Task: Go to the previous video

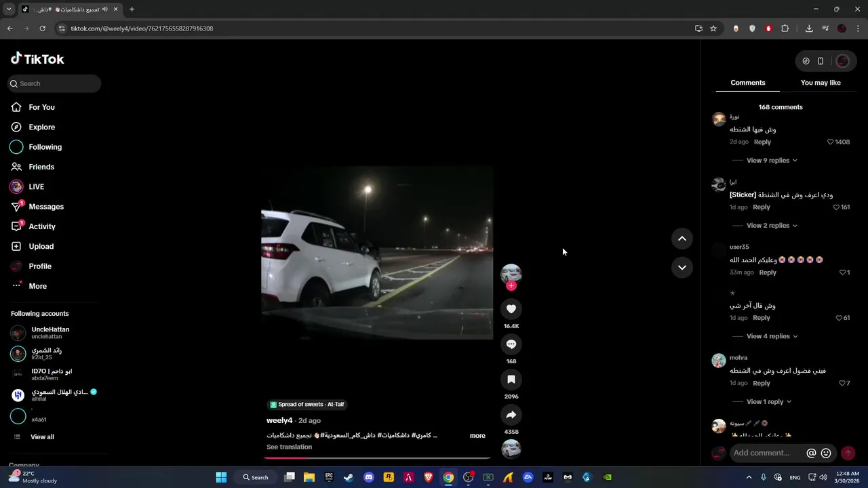Action: point(682,239)
